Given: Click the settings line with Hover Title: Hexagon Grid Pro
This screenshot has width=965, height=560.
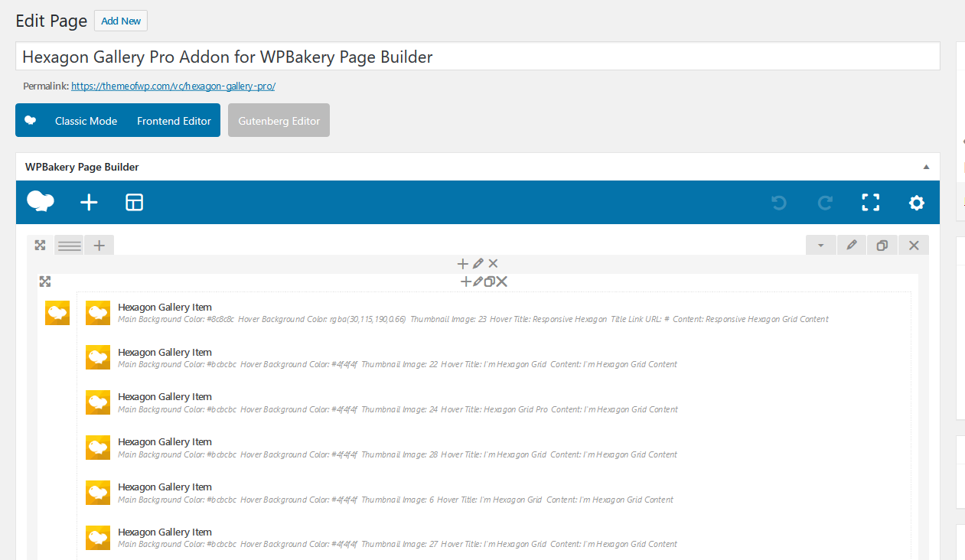Looking at the screenshot, I should [x=398, y=409].
